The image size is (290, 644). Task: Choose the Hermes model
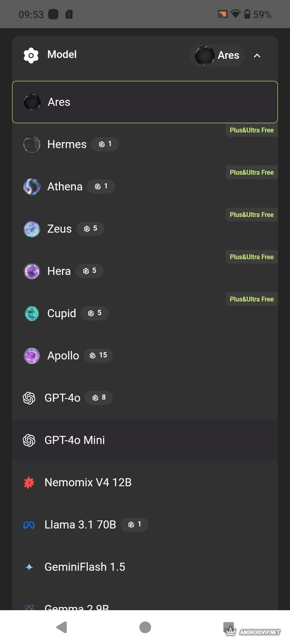click(x=67, y=144)
